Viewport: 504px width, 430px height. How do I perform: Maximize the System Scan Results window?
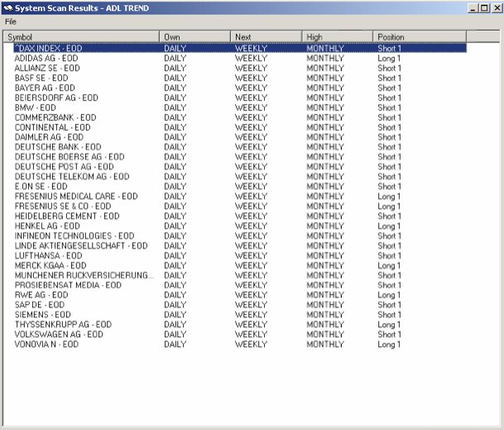(484, 7)
